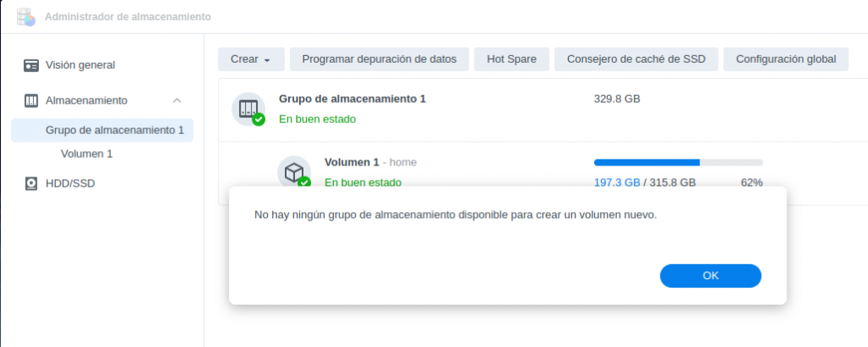868x347 pixels.
Task: Click the 62% usage text
Action: click(x=752, y=182)
